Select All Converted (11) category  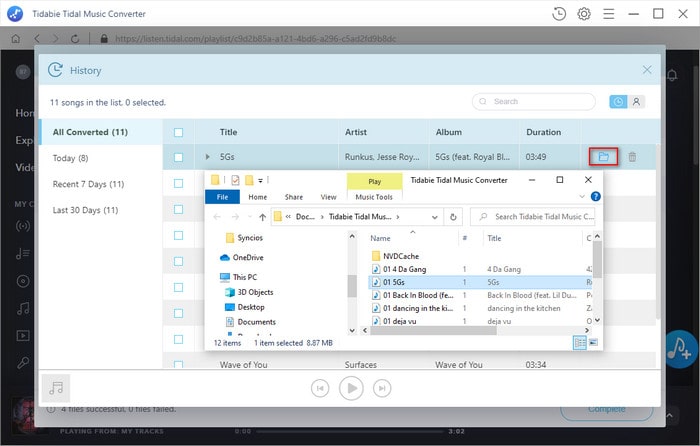[x=101, y=132]
